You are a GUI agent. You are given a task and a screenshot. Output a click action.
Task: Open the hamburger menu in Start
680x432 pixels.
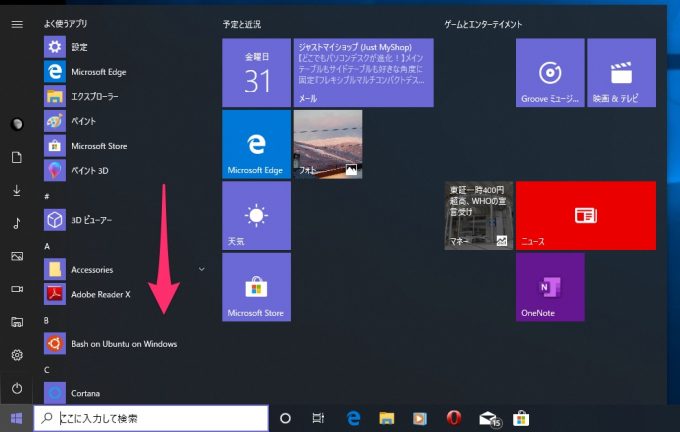tap(17, 24)
